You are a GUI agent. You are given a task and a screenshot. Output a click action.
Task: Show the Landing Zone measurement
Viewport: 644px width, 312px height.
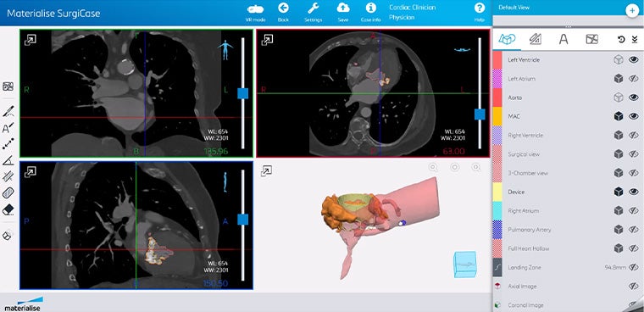coord(634,268)
